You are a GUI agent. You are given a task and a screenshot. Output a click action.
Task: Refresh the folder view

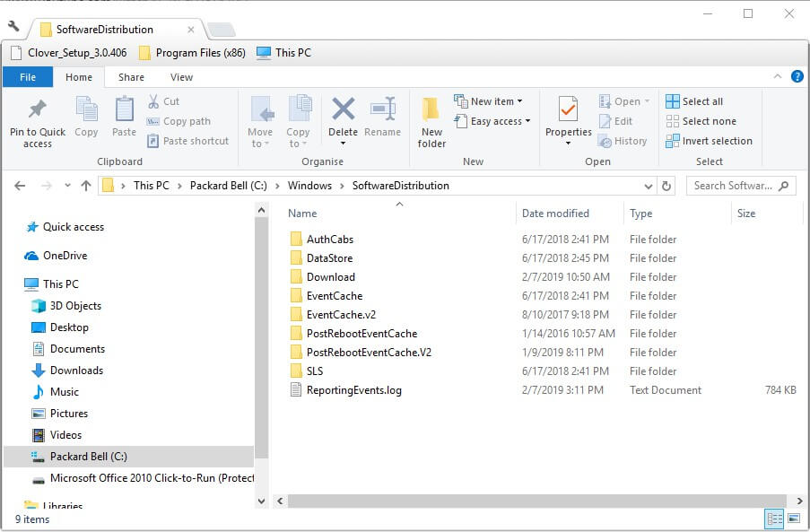(666, 186)
